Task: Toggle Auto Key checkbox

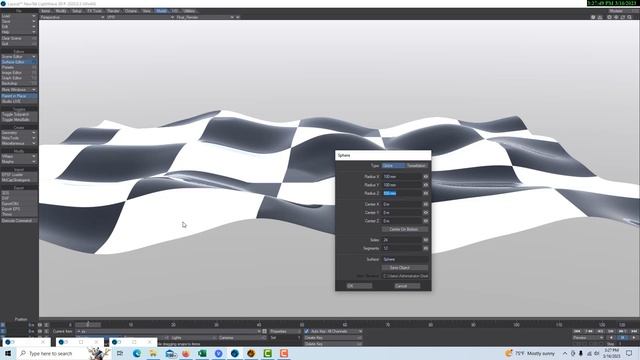Action: pyautogui.click(x=307, y=331)
